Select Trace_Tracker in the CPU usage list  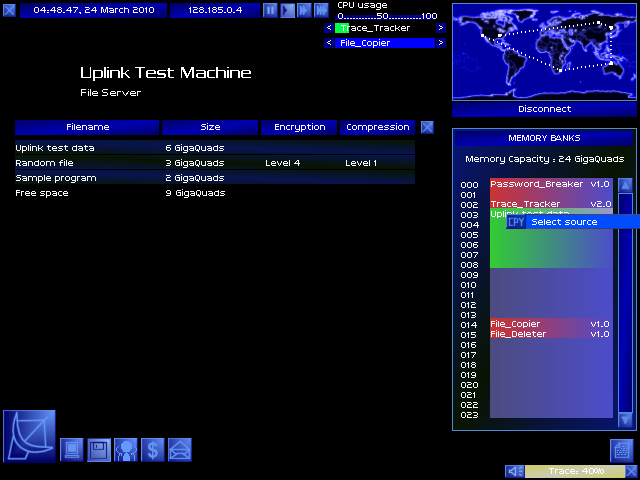coord(384,28)
